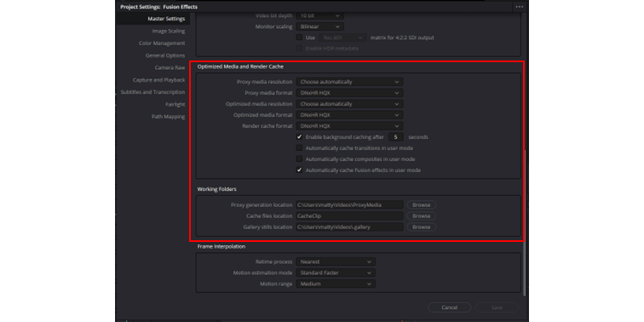Toggle Use matrix for 4:2:2 SDI output

coord(299,37)
